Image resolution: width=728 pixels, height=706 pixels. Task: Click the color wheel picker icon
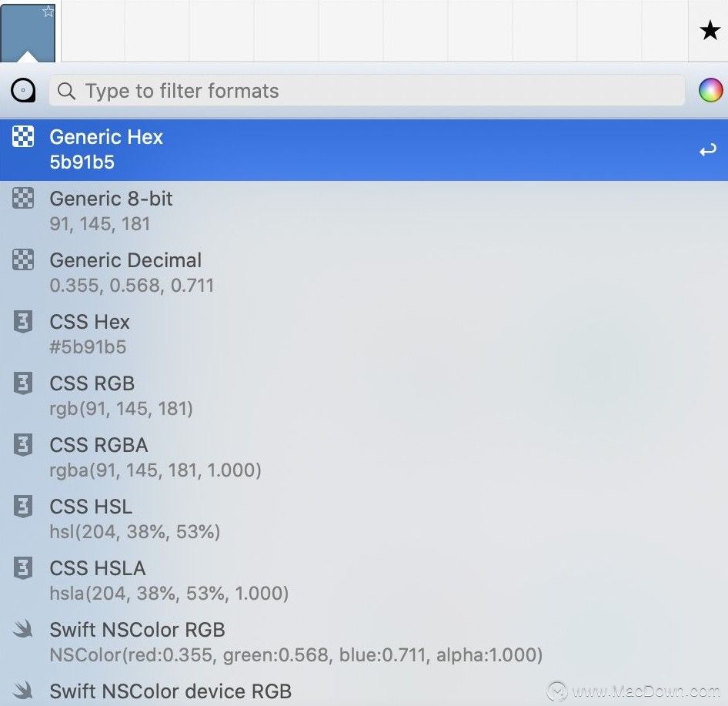pos(710,90)
